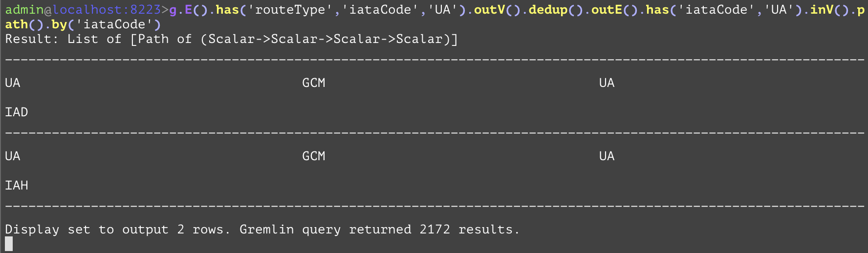Click the IAD value in the first result

tap(17, 112)
